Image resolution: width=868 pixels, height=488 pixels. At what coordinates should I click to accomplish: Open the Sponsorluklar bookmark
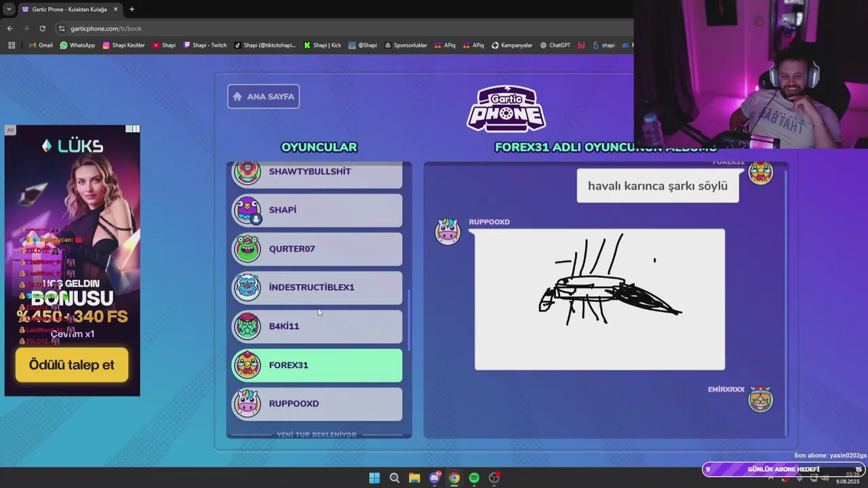tap(406, 45)
